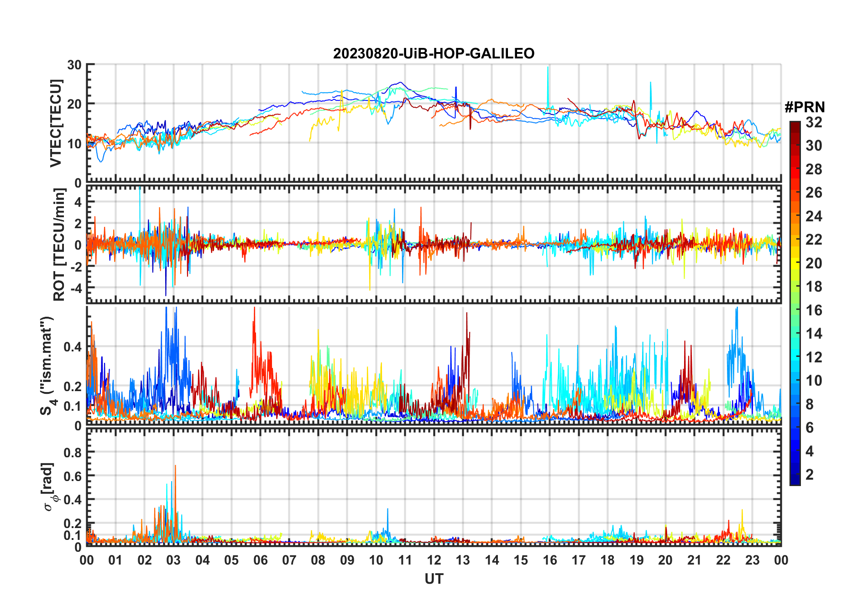Click the x-axis tick label 23
Screen dimensions: 868x607
(x=752, y=560)
